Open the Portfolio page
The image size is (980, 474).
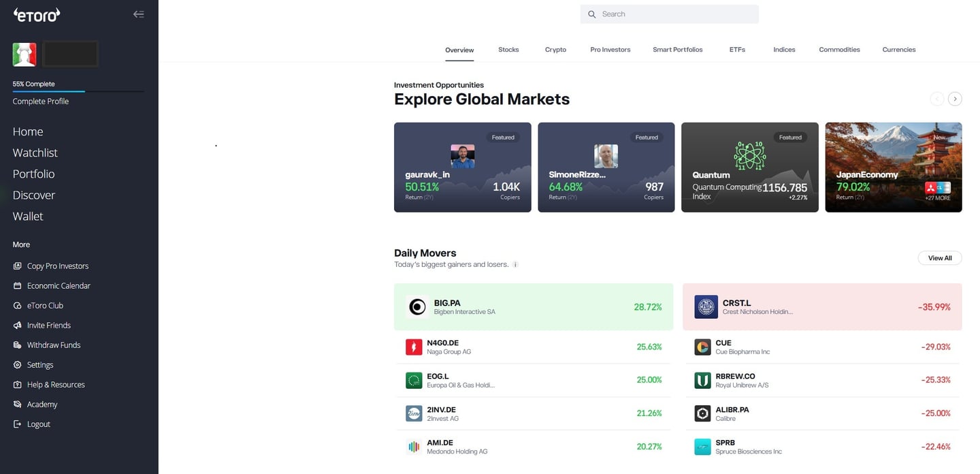(x=34, y=174)
